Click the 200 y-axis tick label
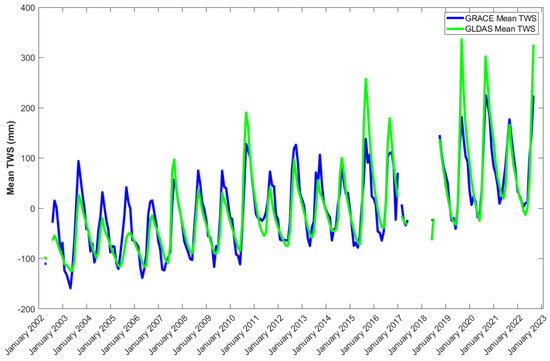This screenshot has width=550, height=361. click(x=28, y=108)
